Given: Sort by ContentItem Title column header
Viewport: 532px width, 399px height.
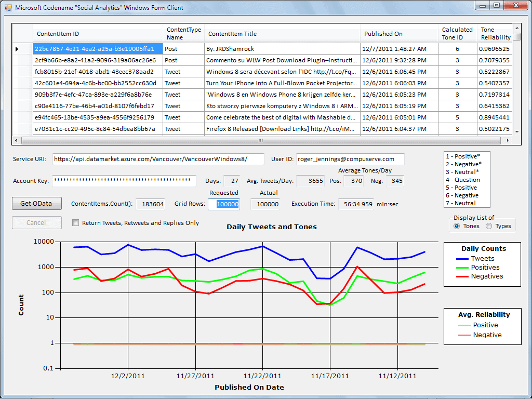Looking at the screenshot, I should click(x=282, y=34).
